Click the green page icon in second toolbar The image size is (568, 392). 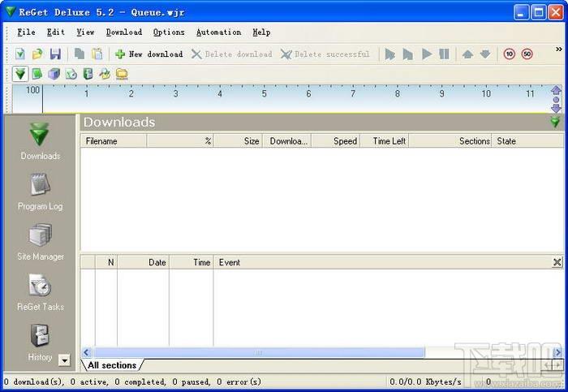coord(37,74)
